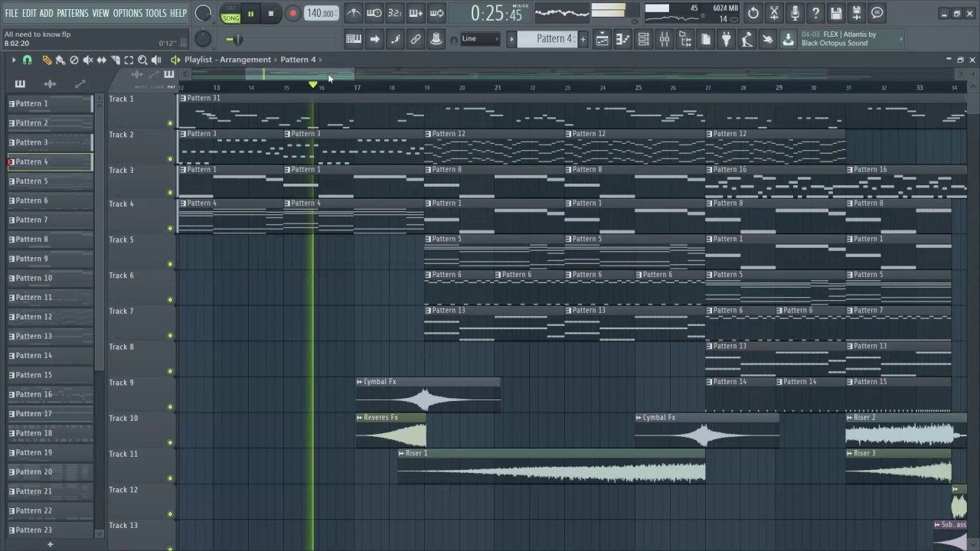
Task: Open the EDIT menu
Action: tap(29, 13)
